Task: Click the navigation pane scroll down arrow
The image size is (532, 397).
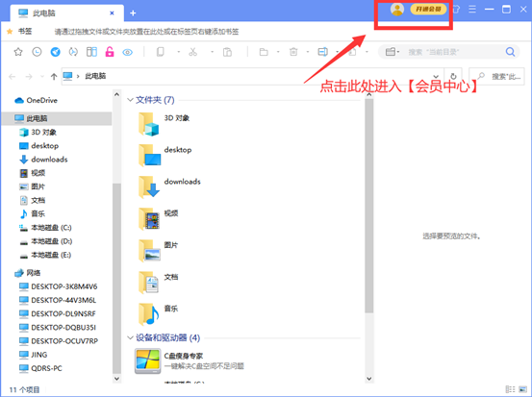Action: (x=116, y=379)
